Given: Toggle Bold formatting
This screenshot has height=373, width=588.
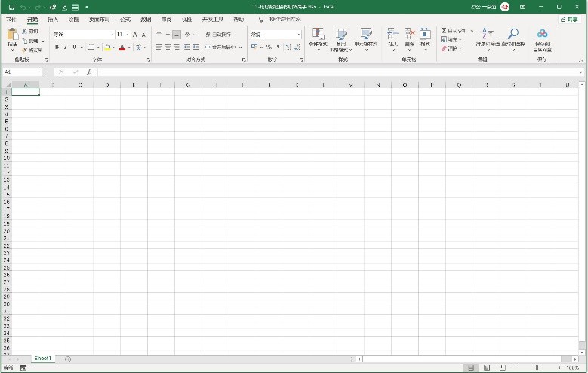Looking at the screenshot, I should pyautogui.click(x=57, y=47).
